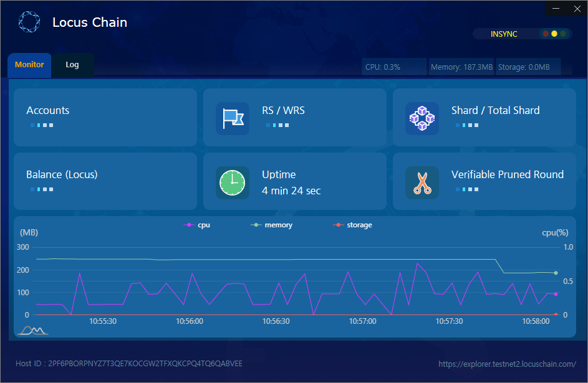Click the chart curves icon below graph
588x383 pixels.
tap(32, 329)
